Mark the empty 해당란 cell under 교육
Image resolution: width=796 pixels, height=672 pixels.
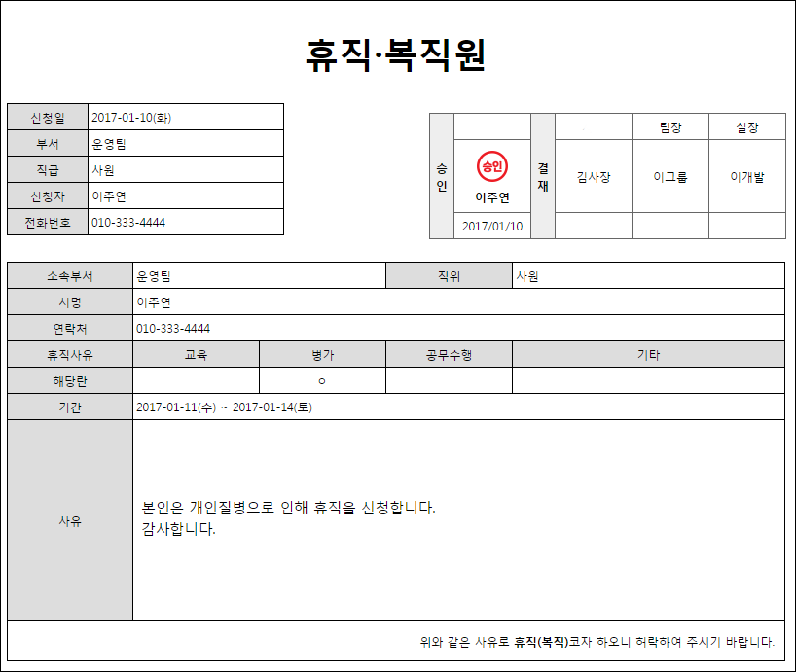point(196,380)
